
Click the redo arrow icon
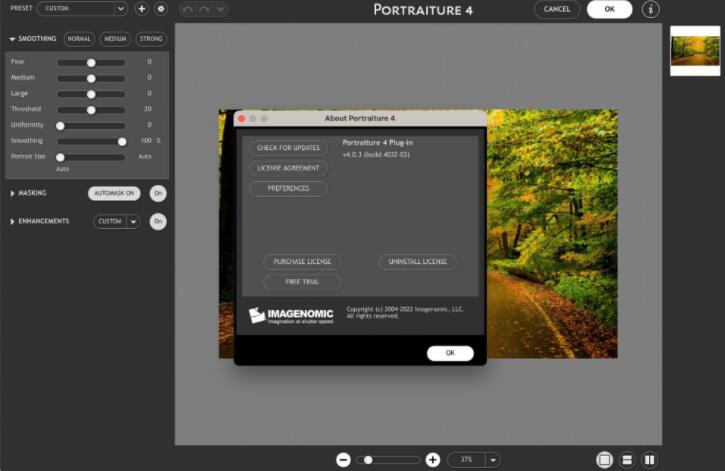(204, 9)
